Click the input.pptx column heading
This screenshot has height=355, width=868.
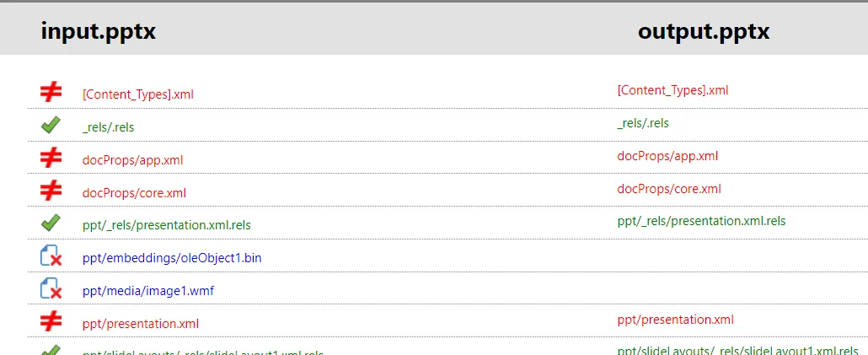point(98,31)
